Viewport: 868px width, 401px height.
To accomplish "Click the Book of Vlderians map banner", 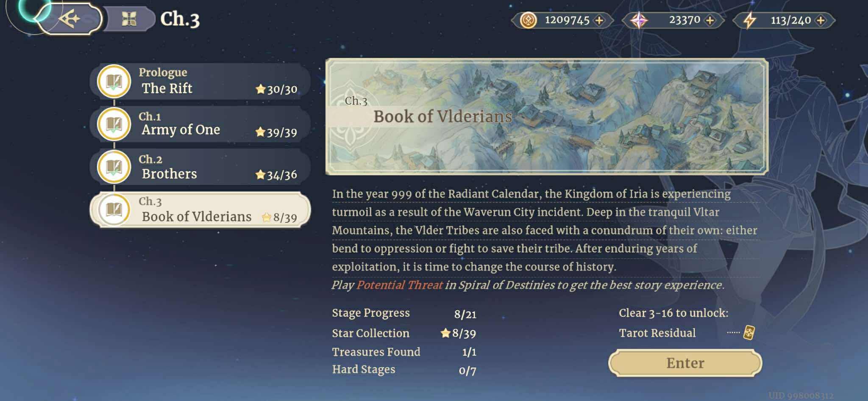I will point(546,116).
